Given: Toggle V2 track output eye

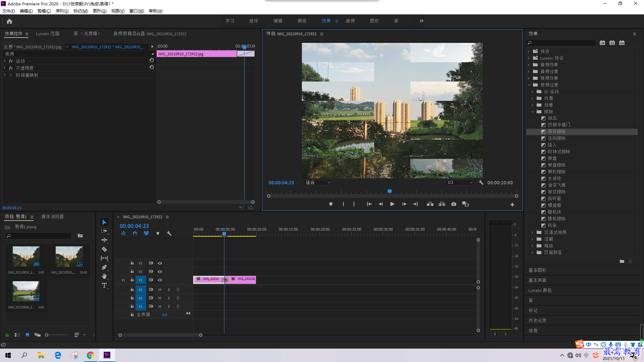Looking at the screenshot, I should pos(160,272).
